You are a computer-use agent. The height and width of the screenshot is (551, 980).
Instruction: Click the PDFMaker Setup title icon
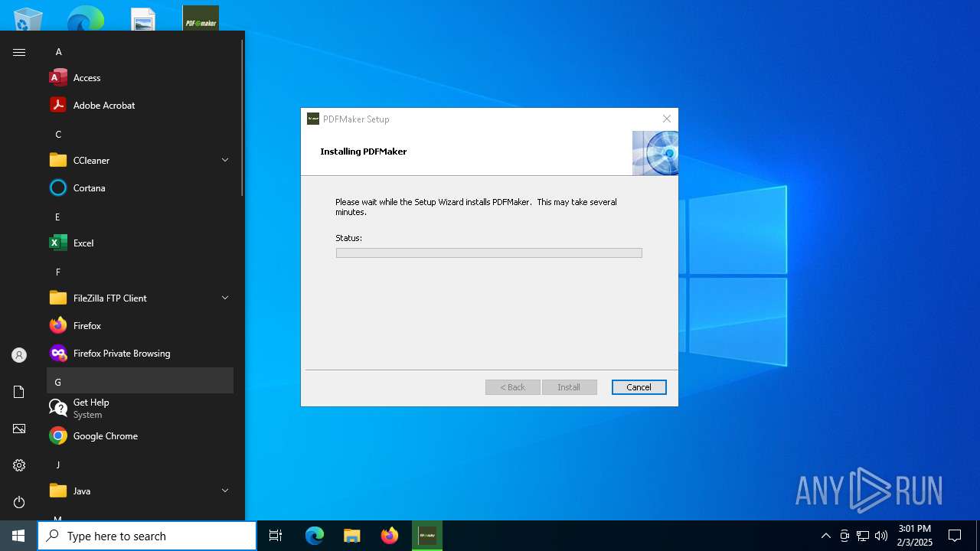coord(313,119)
